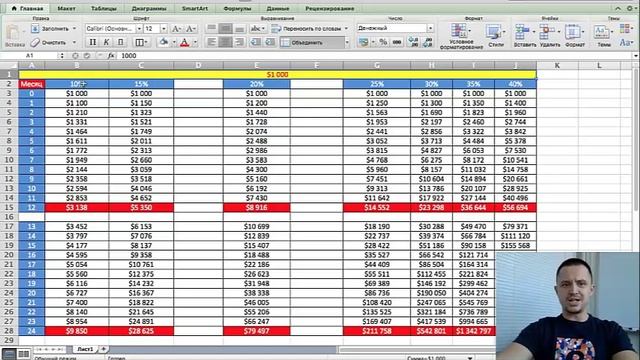Click the currency format icon

363,42
